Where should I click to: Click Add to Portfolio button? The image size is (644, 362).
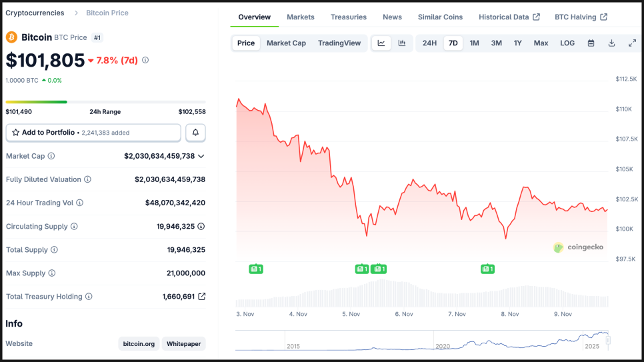coord(93,133)
